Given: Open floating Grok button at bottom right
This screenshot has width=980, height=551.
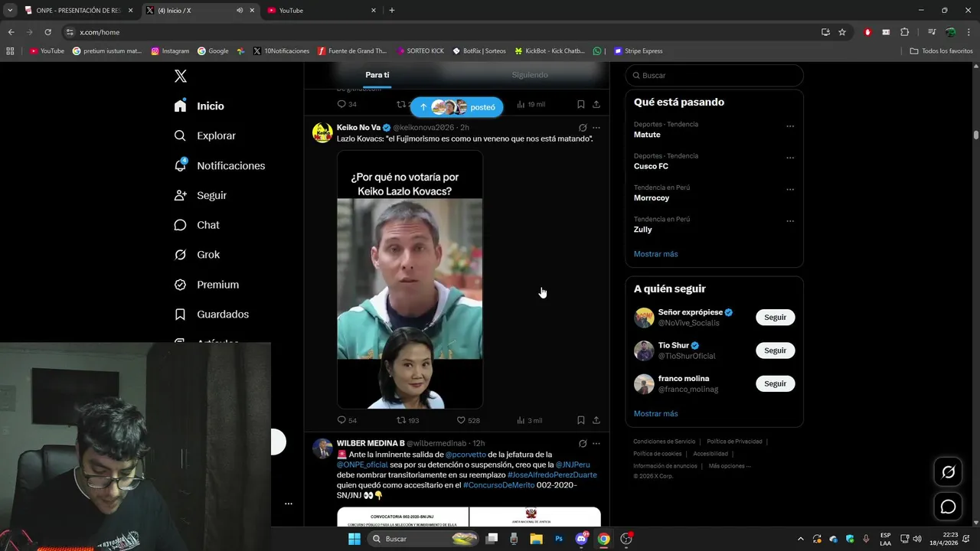Looking at the screenshot, I should pyautogui.click(x=948, y=472).
